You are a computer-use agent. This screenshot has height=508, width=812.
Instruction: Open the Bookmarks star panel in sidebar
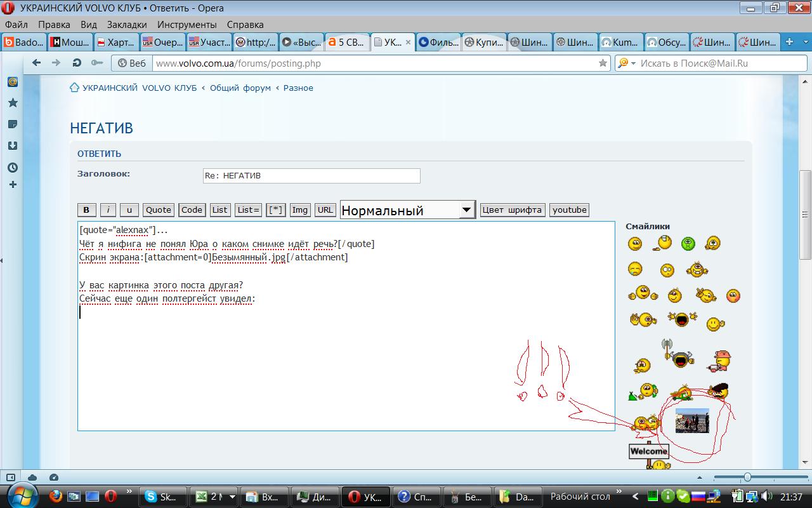click(x=12, y=103)
